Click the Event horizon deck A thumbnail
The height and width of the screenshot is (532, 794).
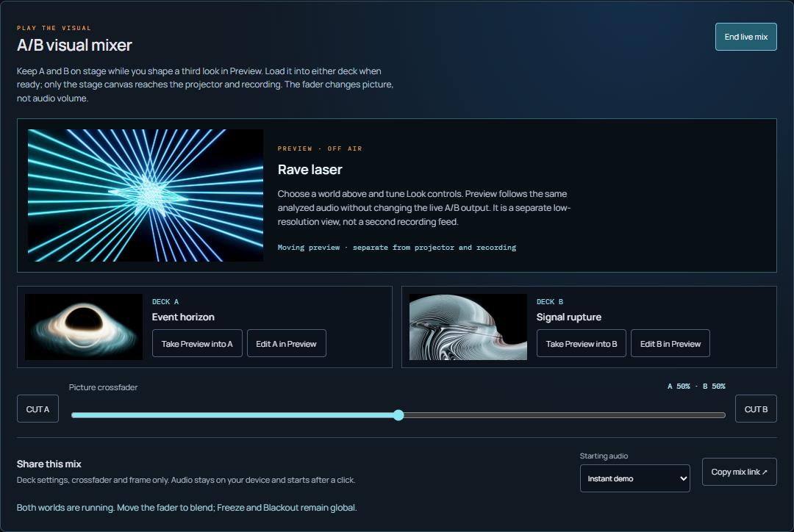coord(84,327)
